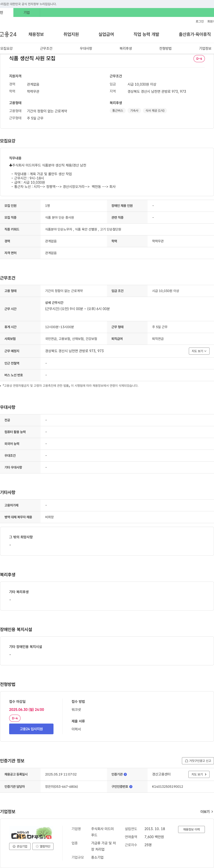
Task: Click 비희망 military service value
Action: click(49, 517)
